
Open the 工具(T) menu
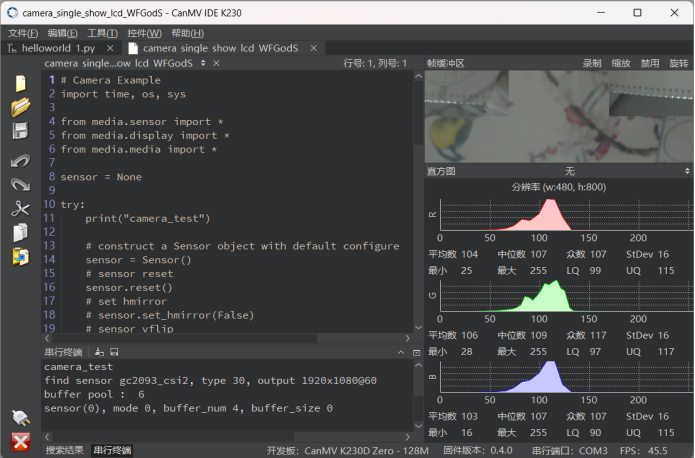[102, 33]
